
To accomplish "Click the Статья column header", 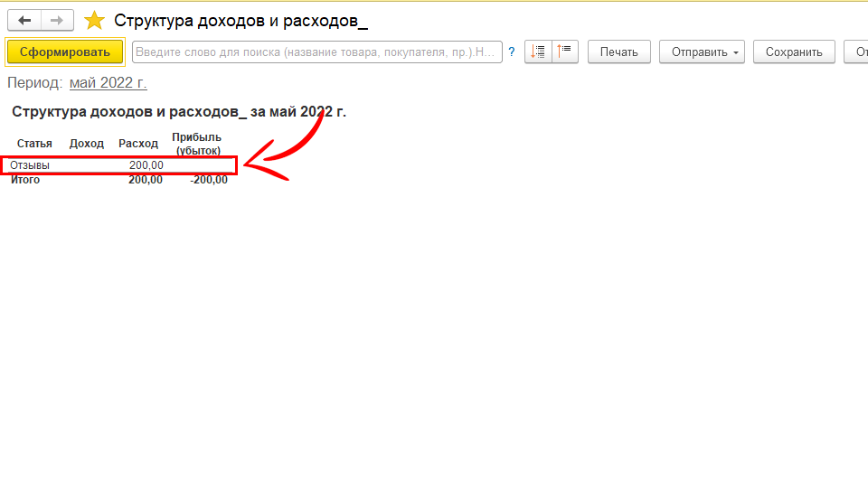I will coord(34,144).
